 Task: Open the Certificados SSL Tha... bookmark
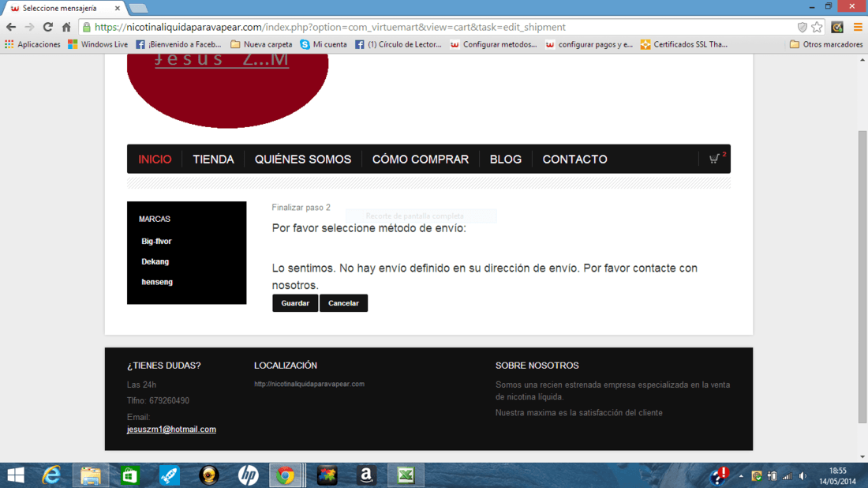tap(684, 44)
